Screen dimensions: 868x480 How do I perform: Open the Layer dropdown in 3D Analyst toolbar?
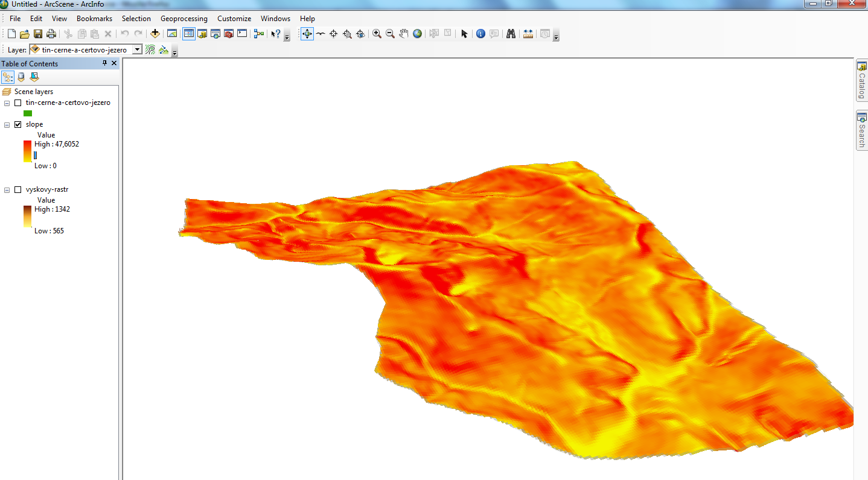[x=137, y=49]
